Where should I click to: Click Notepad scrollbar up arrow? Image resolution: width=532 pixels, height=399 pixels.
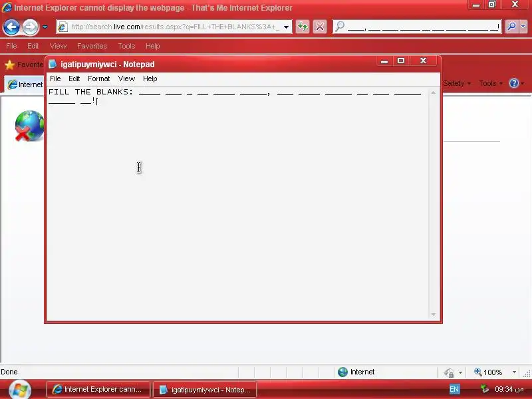(434, 92)
